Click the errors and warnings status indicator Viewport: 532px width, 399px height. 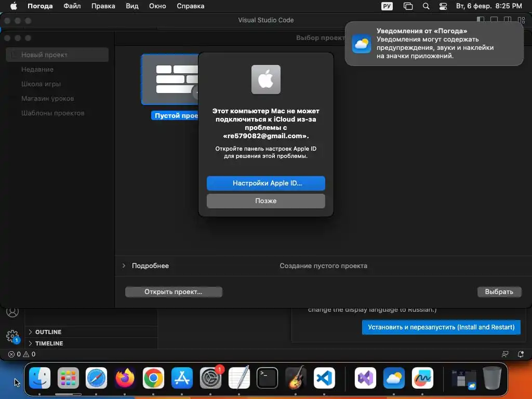[x=22, y=354]
